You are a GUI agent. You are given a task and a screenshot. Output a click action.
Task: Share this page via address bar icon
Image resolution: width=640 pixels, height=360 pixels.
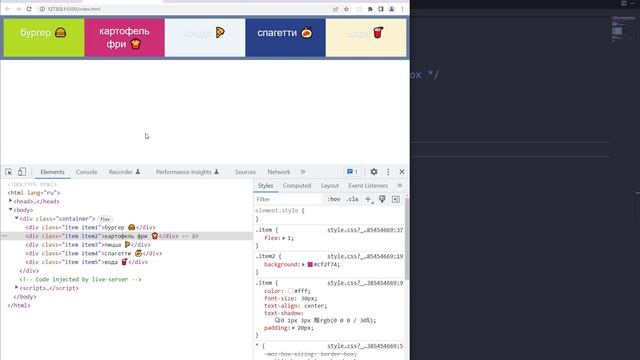[x=336, y=9]
